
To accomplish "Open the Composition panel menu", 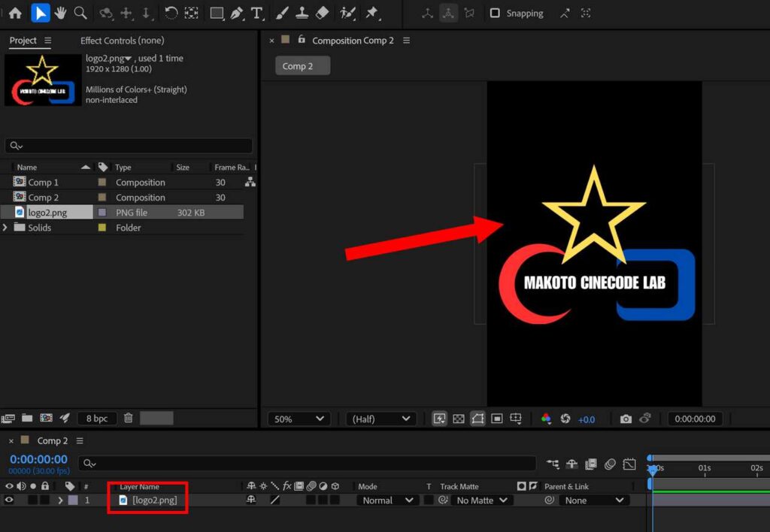I will [x=406, y=41].
